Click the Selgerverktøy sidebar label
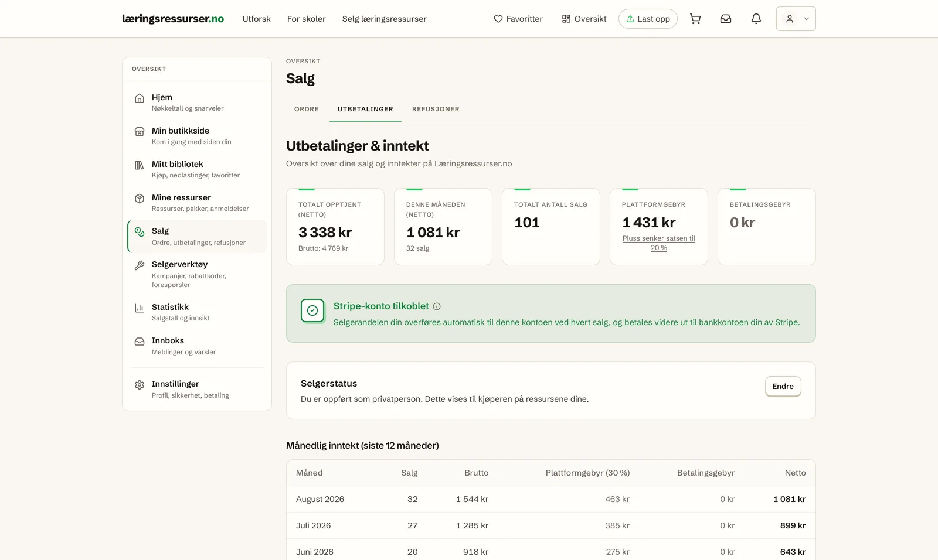The height and width of the screenshot is (560, 938). [x=179, y=264]
